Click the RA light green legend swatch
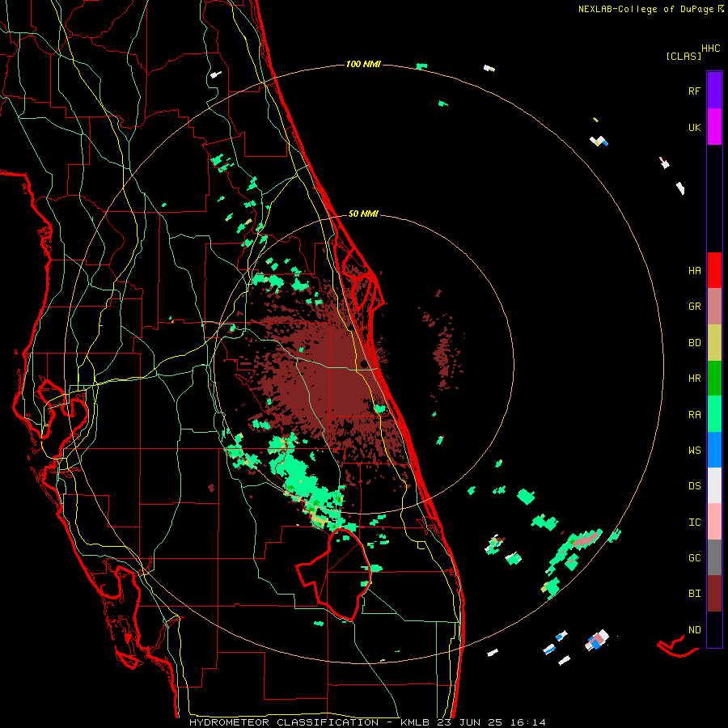728x728 pixels. coord(714,414)
